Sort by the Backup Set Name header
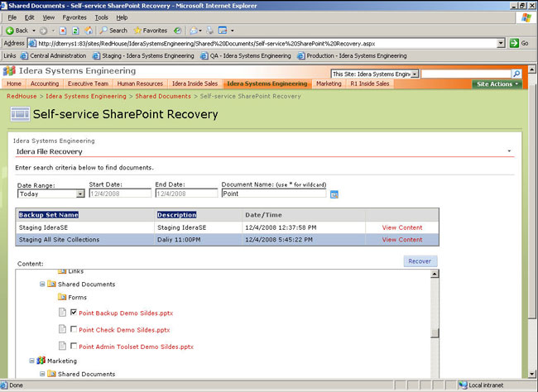 coord(48,215)
